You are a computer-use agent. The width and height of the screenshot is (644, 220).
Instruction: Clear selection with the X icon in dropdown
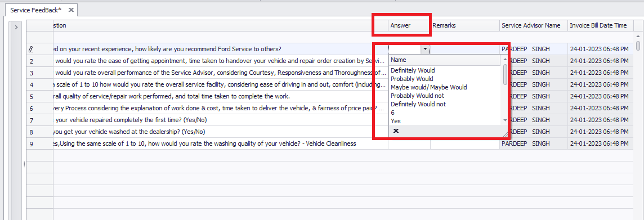tap(396, 131)
